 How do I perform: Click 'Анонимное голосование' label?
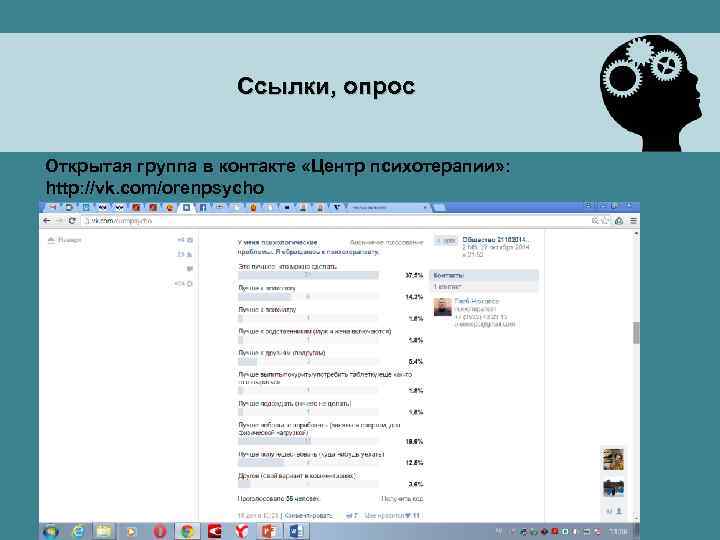[x=386, y=242]
